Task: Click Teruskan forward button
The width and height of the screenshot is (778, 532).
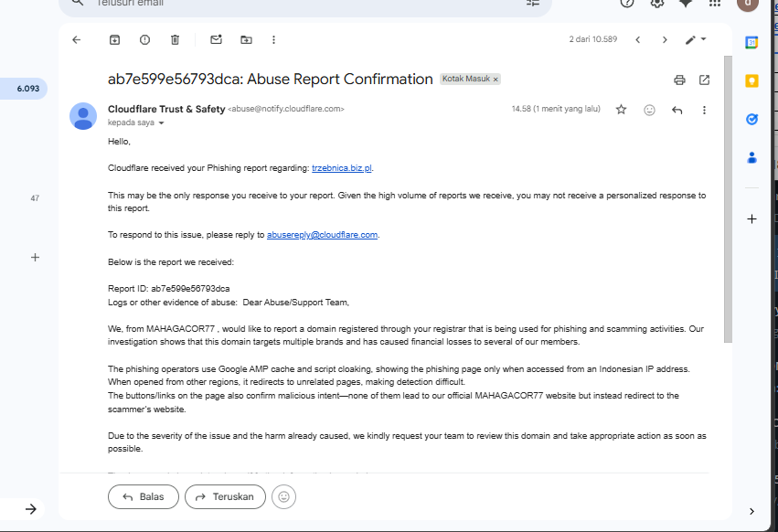Action: 225,496
